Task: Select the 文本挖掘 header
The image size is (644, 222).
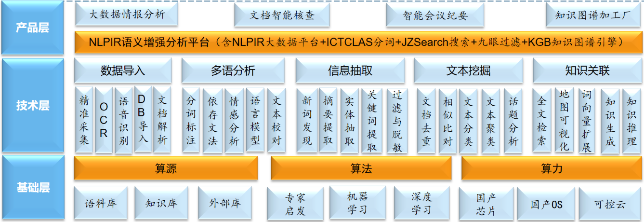Action: point(468,71)
